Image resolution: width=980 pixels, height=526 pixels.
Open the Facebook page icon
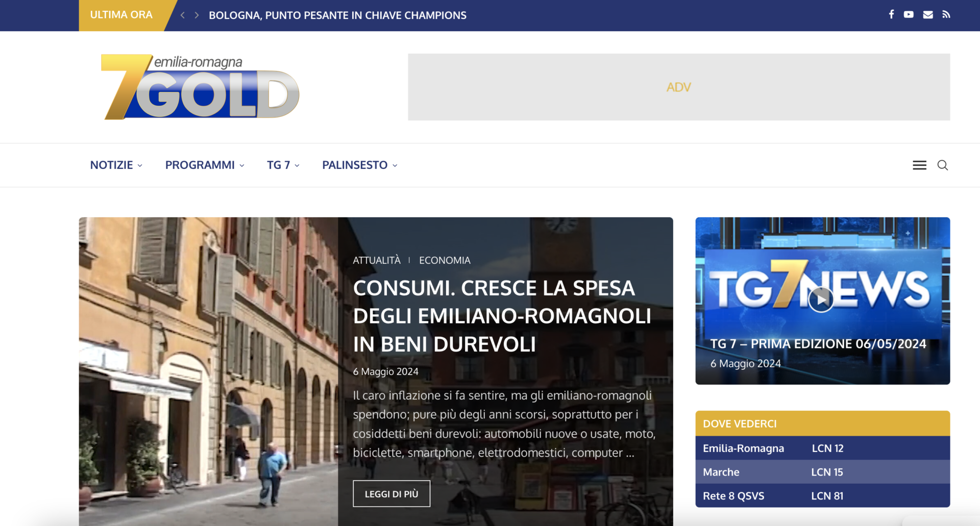point(891,14)
